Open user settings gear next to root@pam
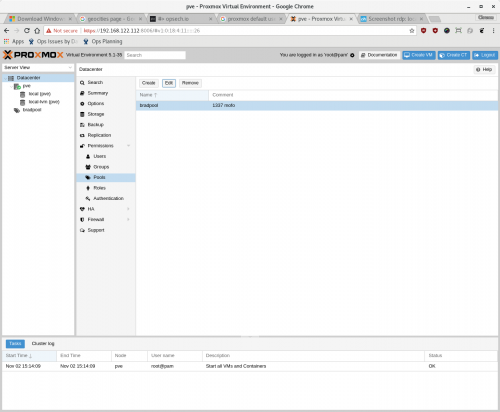 pyautogui.click(x=352, y=55)
